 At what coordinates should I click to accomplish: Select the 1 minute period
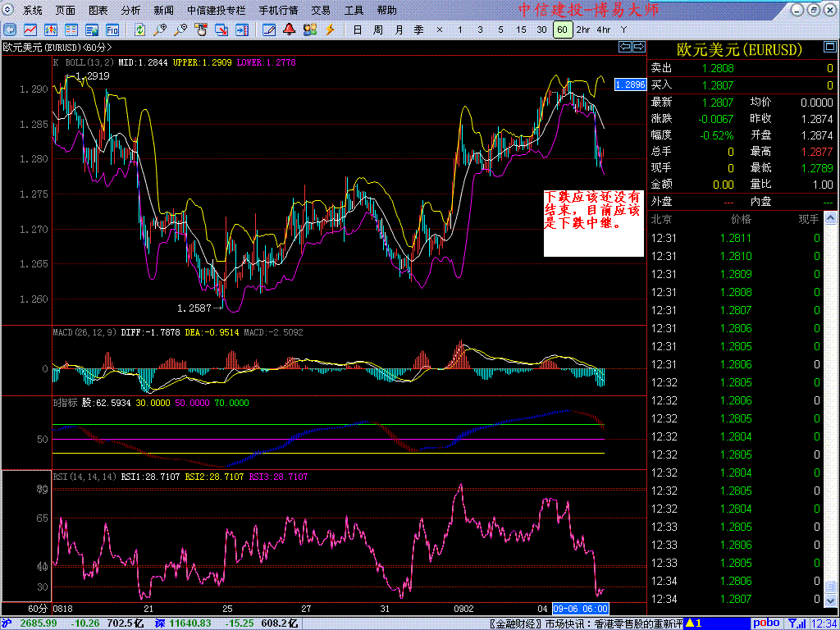pos(459,30)
